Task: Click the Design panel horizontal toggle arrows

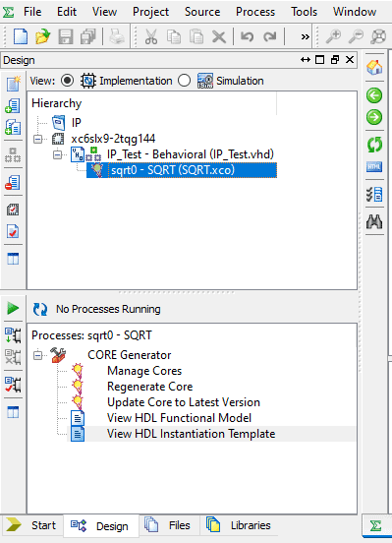Action: pyautogui.click(x=306, y=60)
